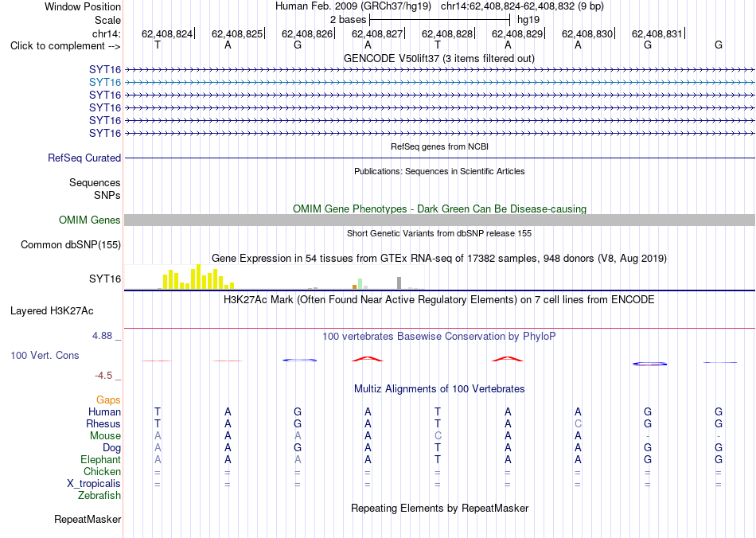756x538 pixels.
Task: Click the 62,408,831 coordinate label
Action: pos(657,33)
